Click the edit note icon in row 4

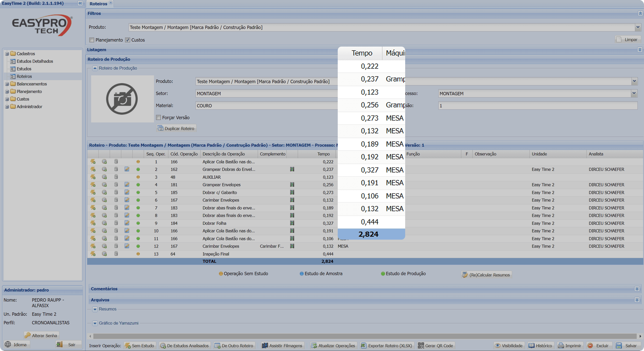click(x=127, y=185)
